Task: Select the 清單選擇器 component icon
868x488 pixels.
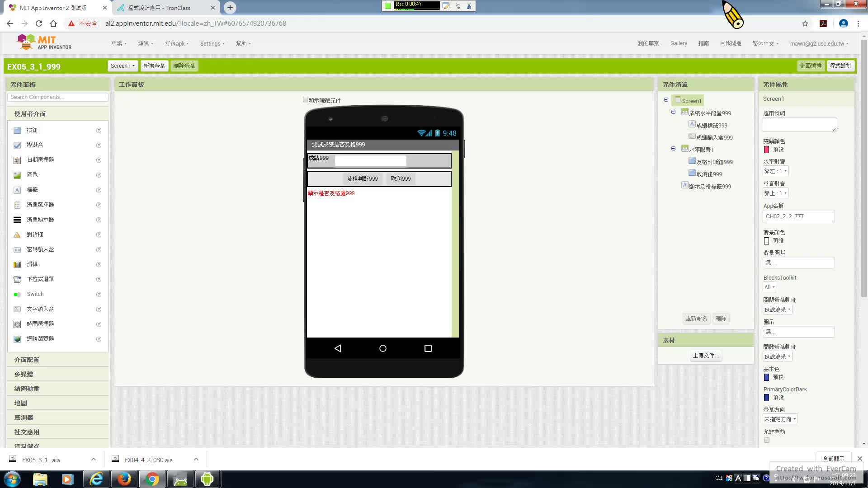Action: (x=17, y=205)
